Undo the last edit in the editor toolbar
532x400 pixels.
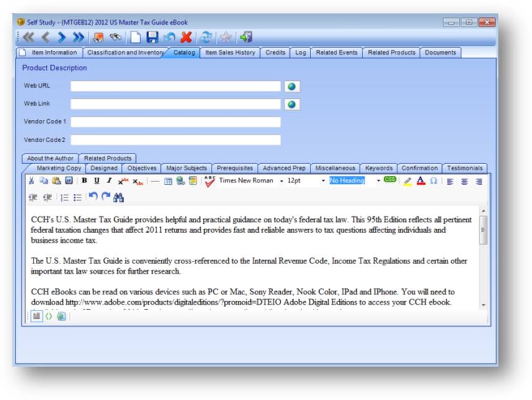pyautogui.click(x=93, y=197)
